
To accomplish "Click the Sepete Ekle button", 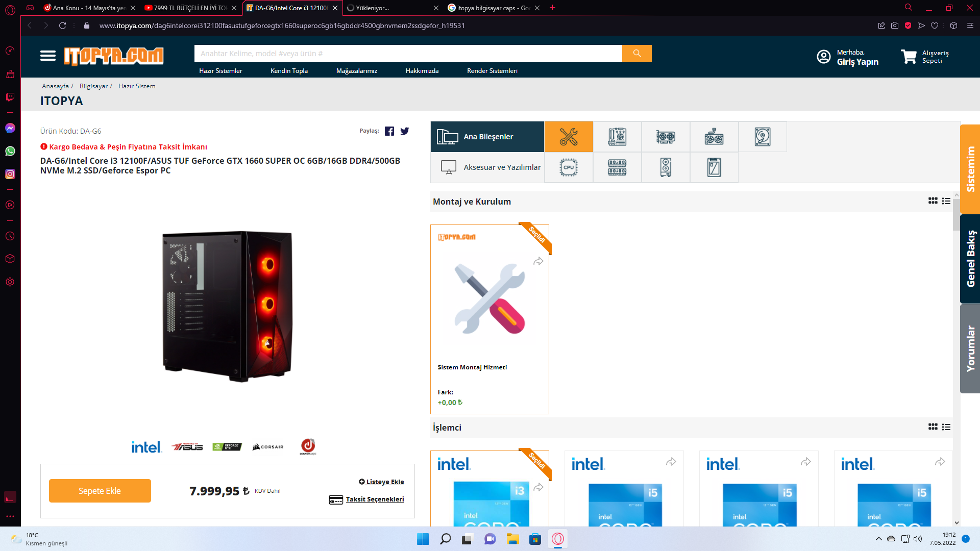I will click(100, 491).
